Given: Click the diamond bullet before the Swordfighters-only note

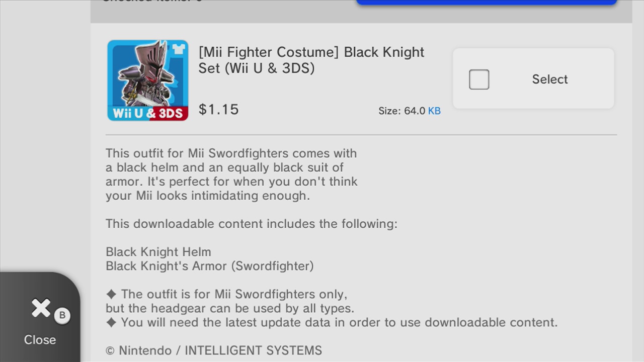Looking at the screenshot, I should click(112, 294).
